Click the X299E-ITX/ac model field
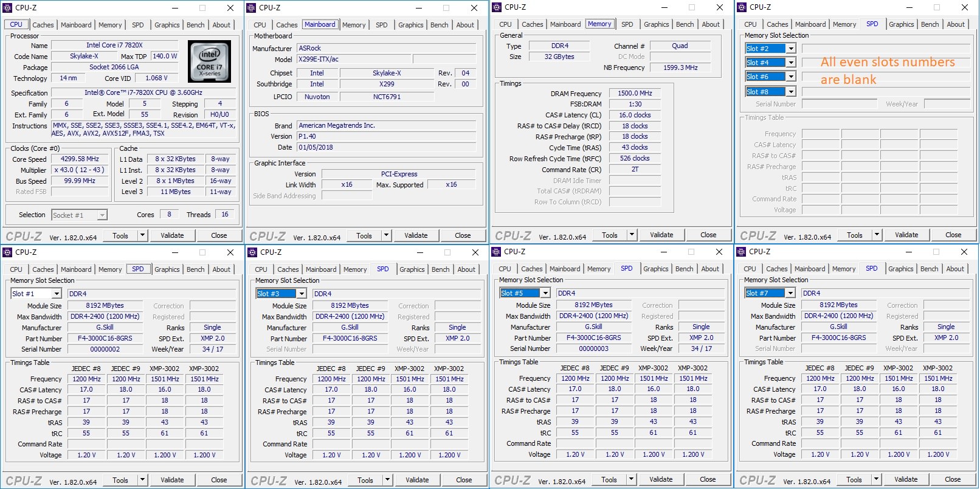The image size is (980, 489). [354, 59]
